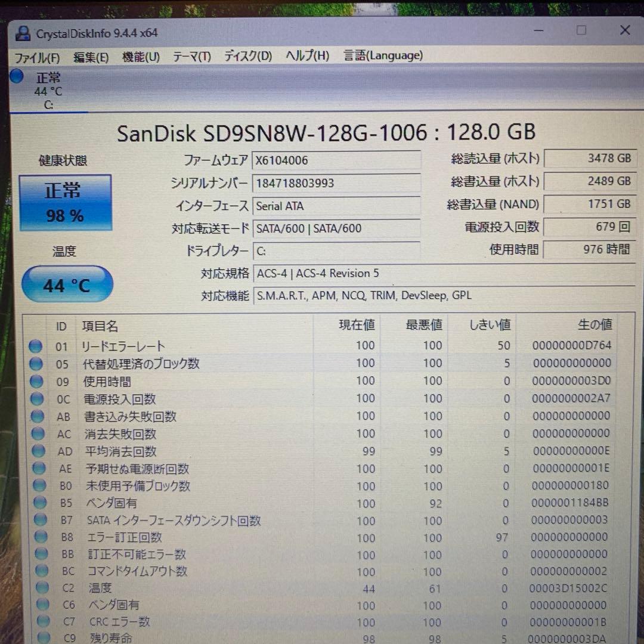
Task: Select the C: drive status tab at top
Action: (48, 91)
